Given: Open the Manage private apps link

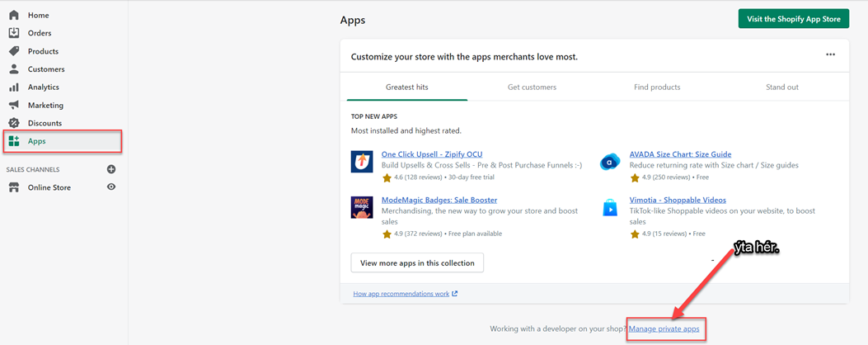Looking at the screenshot, I should coord(664,329).
